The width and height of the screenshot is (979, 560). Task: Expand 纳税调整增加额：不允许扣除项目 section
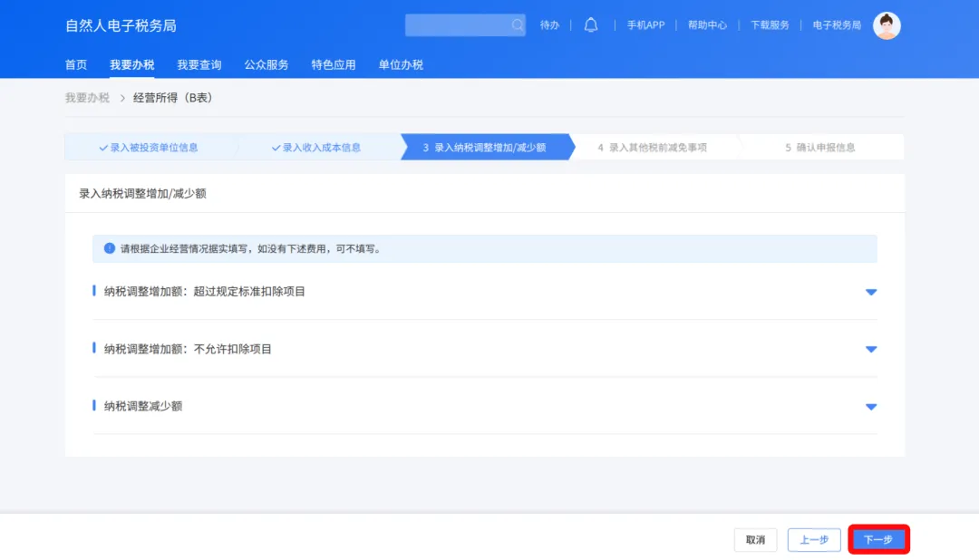tap(870, 349)
